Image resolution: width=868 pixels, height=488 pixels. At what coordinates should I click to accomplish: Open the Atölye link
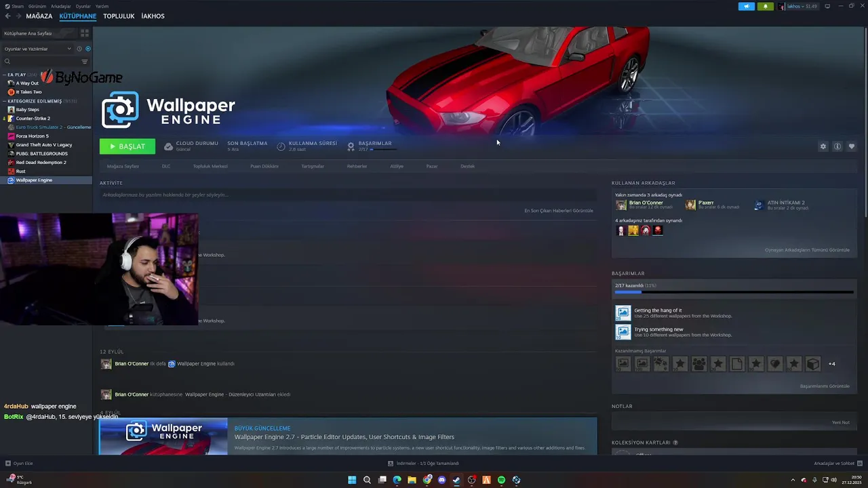(x=397, y=166)
